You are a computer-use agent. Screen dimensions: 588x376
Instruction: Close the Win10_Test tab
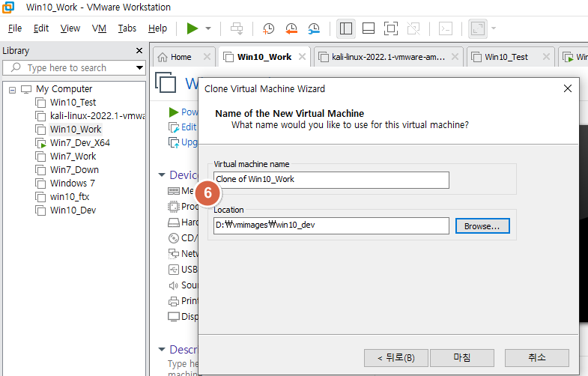pyautogui.click(x=546, y=57)
